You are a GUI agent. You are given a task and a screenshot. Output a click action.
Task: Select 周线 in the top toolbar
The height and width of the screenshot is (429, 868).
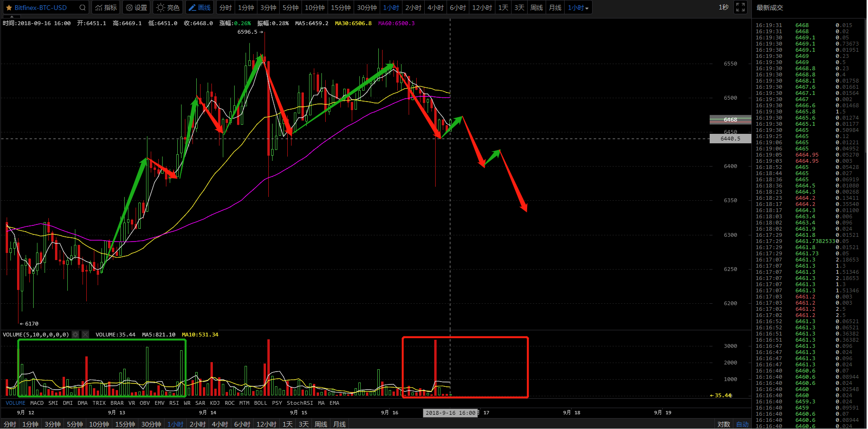pyautogui.click(x=537, y=8)
